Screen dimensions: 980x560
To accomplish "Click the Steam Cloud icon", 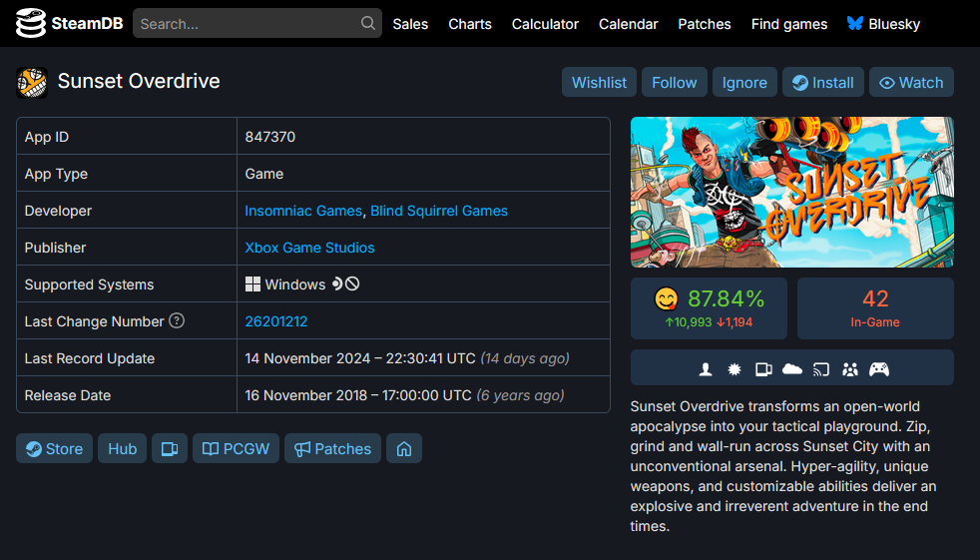I will [791, 368].
